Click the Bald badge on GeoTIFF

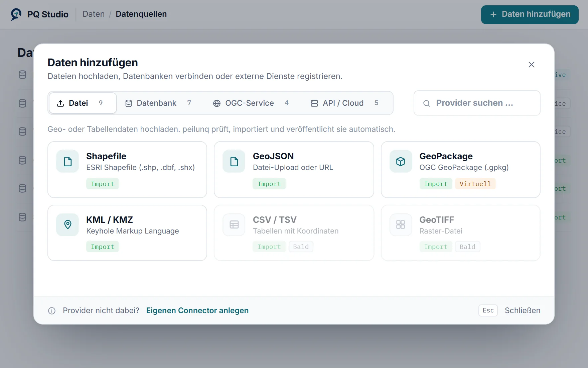pyautogui.click(x=467, y=247)
